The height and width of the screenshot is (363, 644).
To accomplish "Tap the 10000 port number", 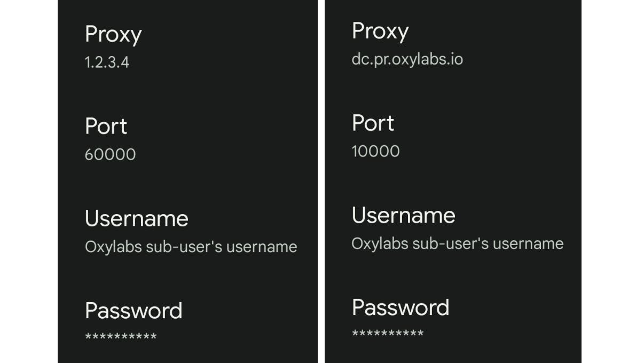I will 375,152.
